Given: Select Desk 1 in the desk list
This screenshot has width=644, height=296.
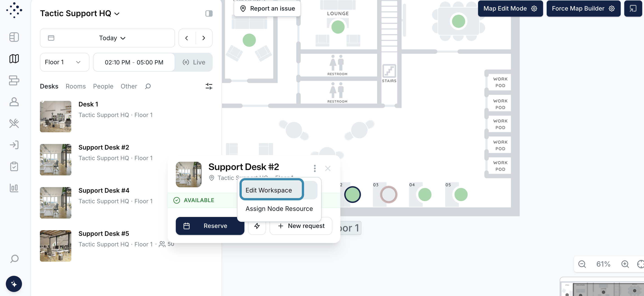Looking at the screenshot, I should pyautogui.click(x=126, y=117).
